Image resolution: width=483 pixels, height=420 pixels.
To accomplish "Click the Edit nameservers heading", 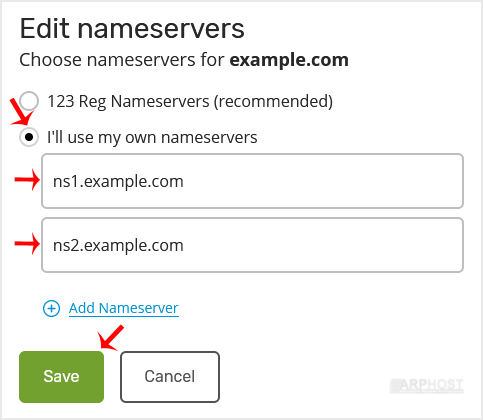I will click(132, 29).
